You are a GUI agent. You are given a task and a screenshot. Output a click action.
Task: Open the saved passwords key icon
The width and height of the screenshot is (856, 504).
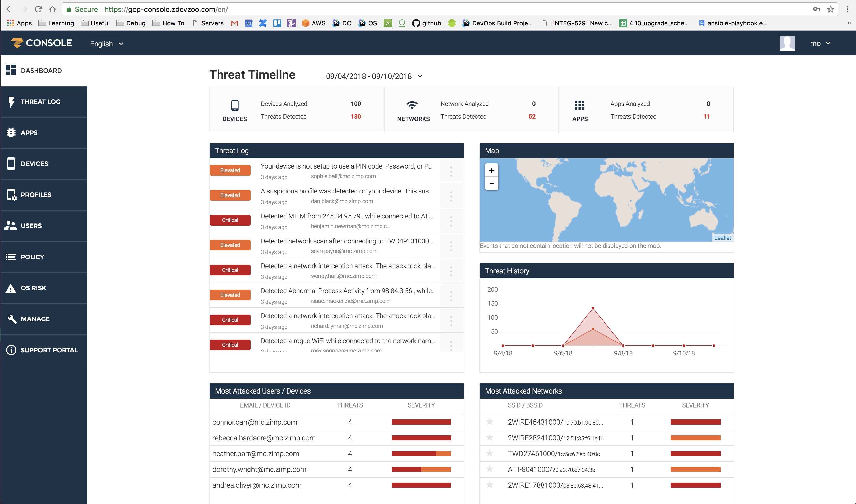click(817, 9)
